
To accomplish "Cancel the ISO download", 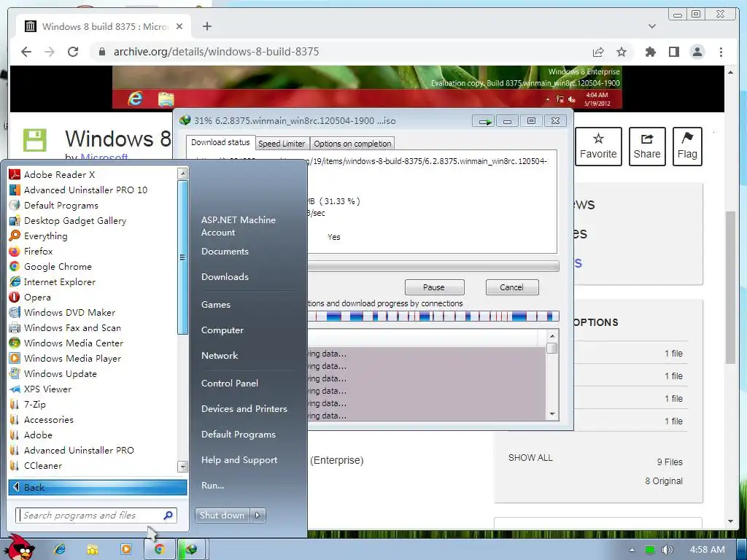I will [511, 287].
